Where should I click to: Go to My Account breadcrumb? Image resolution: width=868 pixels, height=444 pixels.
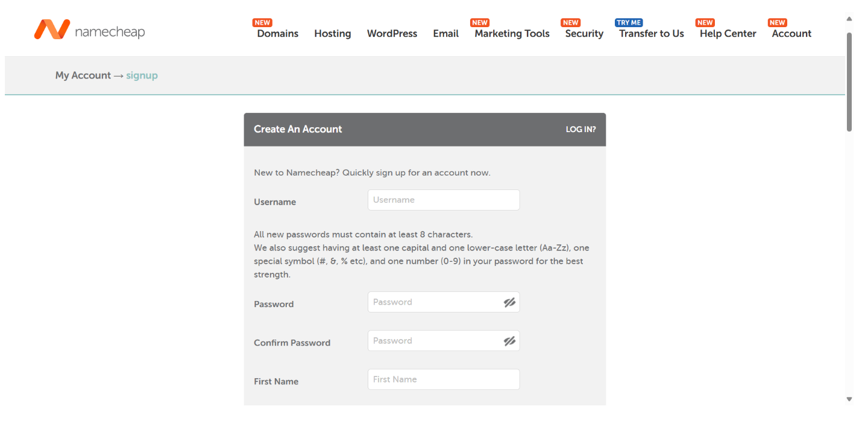83,75
